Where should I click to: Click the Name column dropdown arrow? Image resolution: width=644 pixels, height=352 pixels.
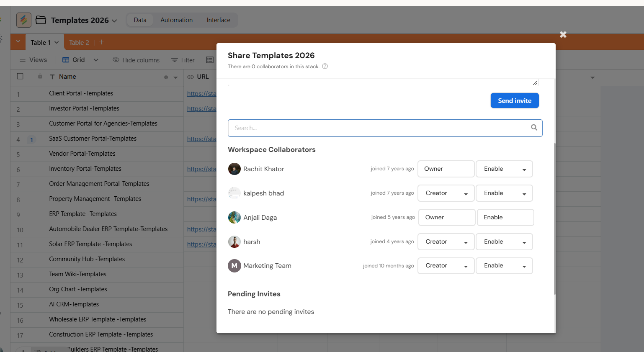175,77
